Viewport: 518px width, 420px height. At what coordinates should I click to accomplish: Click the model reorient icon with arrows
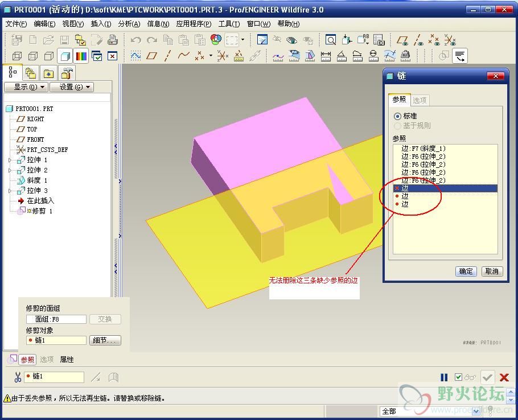click(347, 40)
